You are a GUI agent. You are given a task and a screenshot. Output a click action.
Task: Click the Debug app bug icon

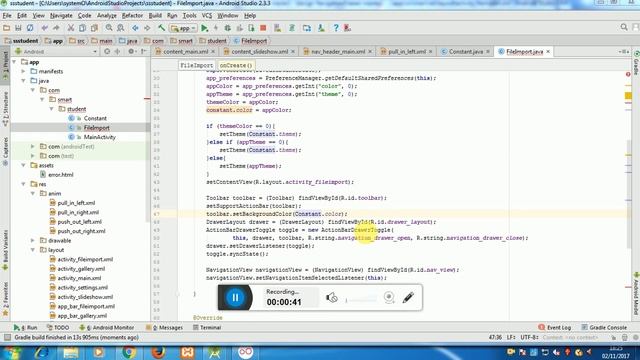point(227,28)
